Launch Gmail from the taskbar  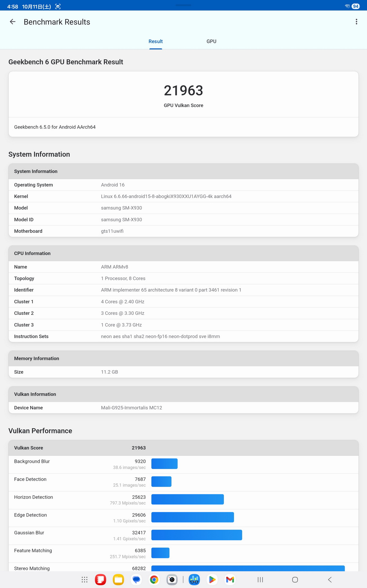[230, 579]
